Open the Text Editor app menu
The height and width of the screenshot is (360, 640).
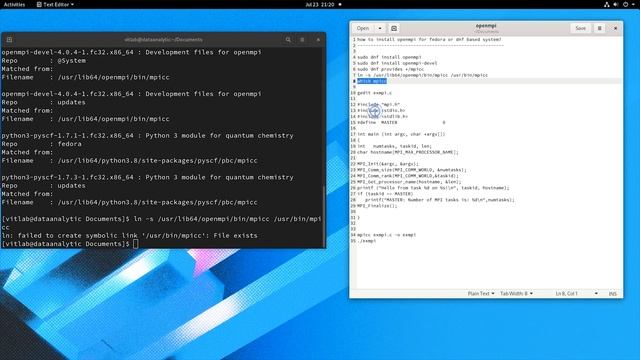56,4
